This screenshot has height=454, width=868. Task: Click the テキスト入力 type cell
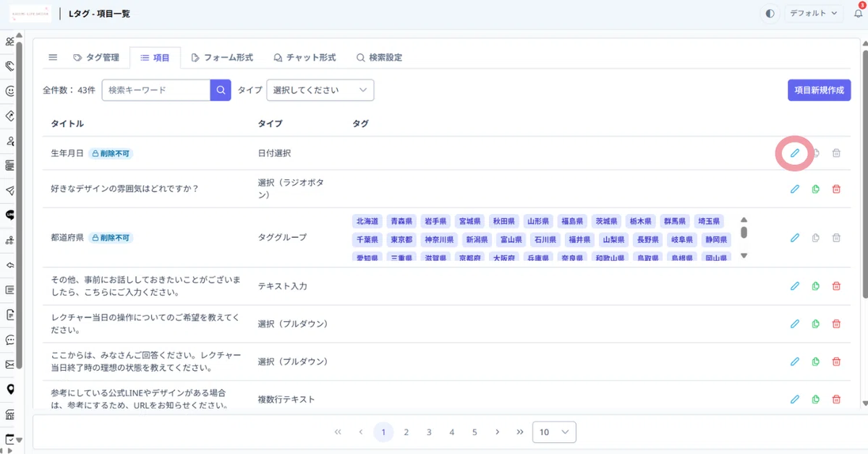coord(282,286)
